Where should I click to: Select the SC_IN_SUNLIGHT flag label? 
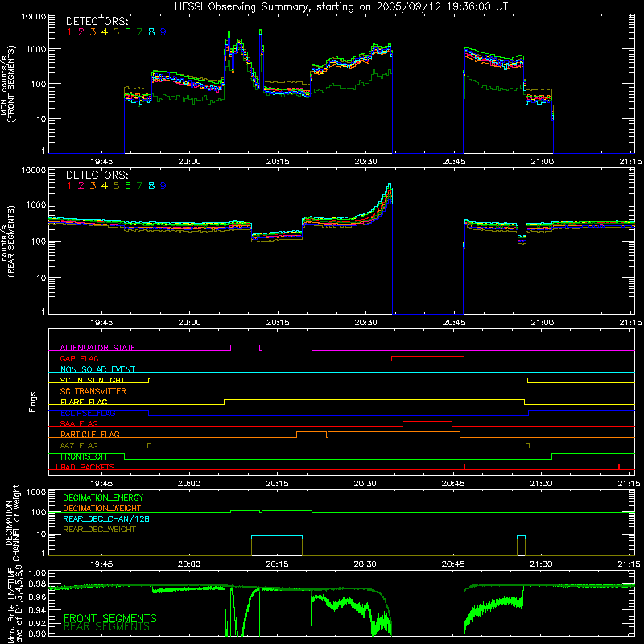click(93, 380)
